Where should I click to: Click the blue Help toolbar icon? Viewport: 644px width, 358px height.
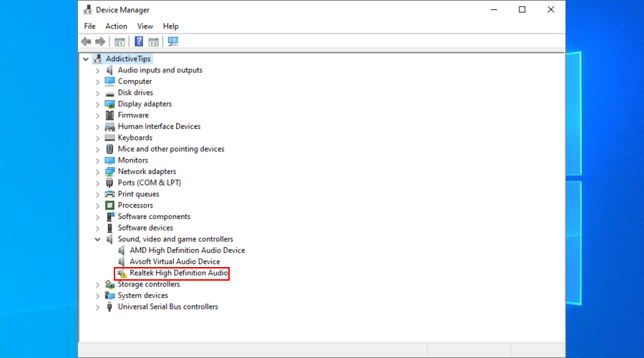click(139, 42)
